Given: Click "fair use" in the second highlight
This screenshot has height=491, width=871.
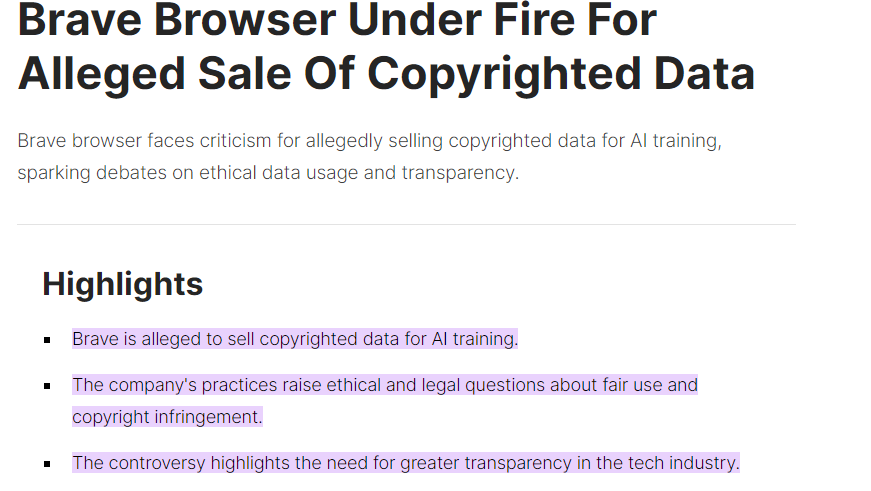Looking at the screenshot, I should [629, 385].
